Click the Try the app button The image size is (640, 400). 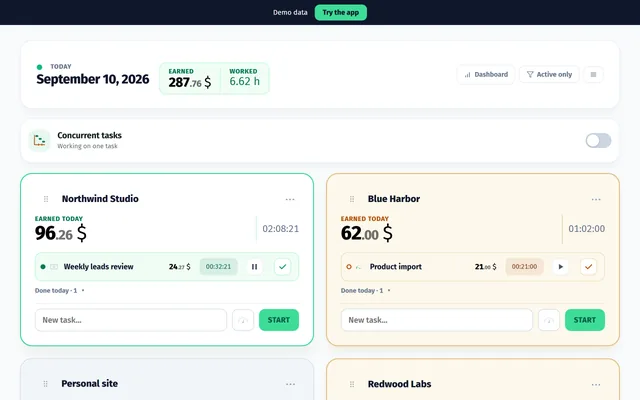tap(340, 13)
